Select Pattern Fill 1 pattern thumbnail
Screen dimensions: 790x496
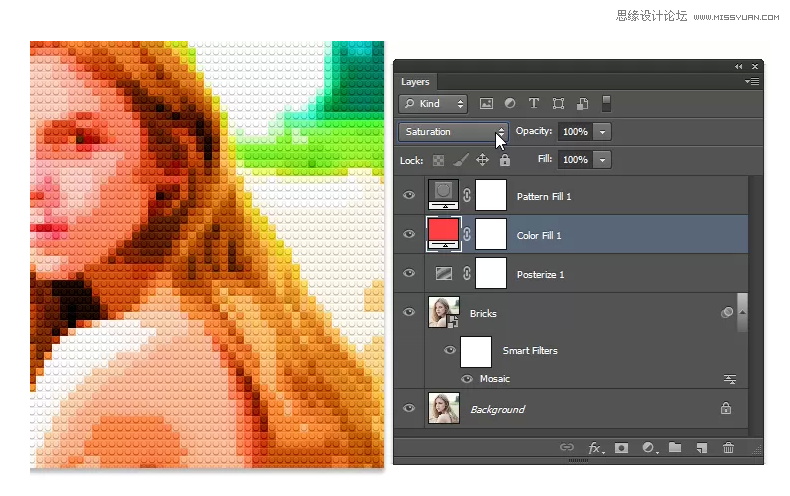click(x=443, y=195)
